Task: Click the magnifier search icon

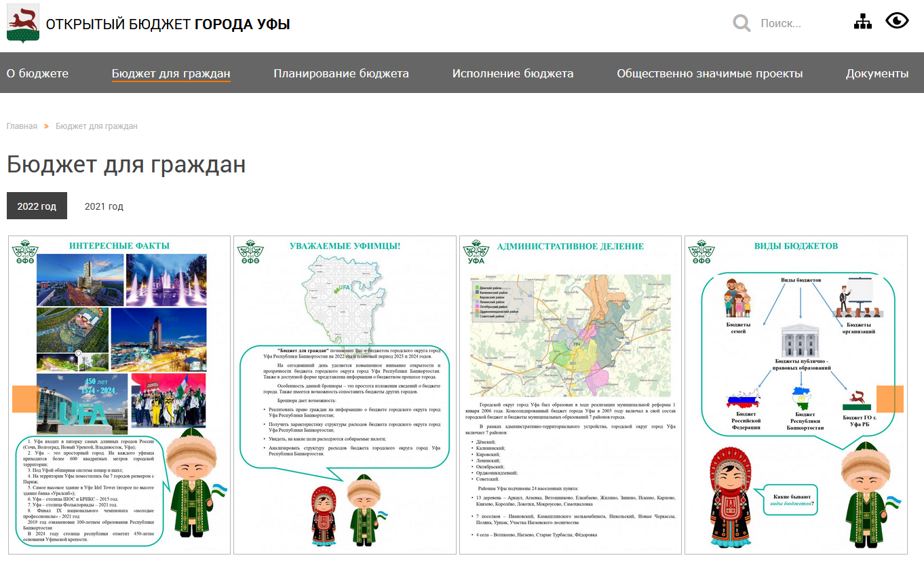Action: pyautogui.click(x=742, y=24)
